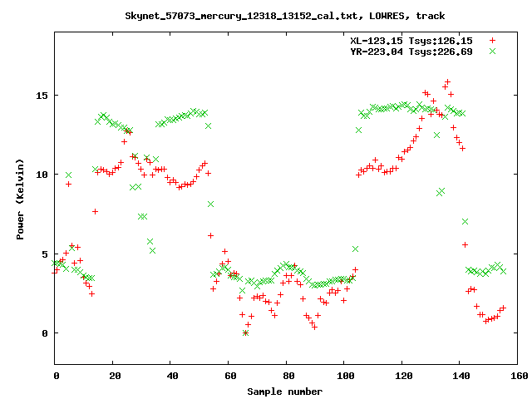Image resolution: width=532 pixels, height=399 pixels.
Task: Click y-axis tick label 10
Action: click(x=42, y=175)
